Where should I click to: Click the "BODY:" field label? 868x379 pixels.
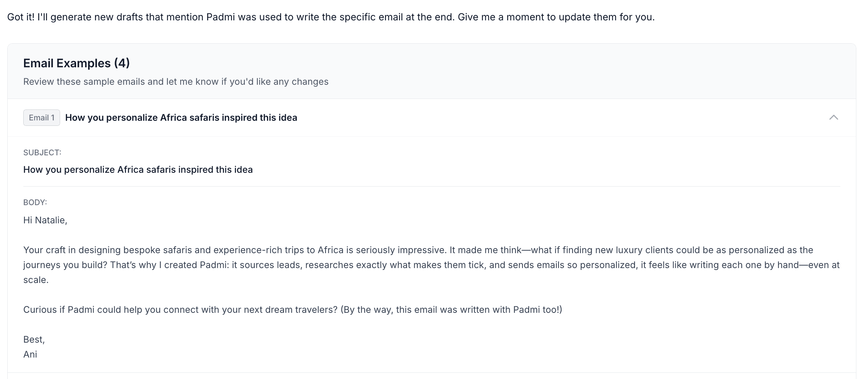tap(35, 203)
